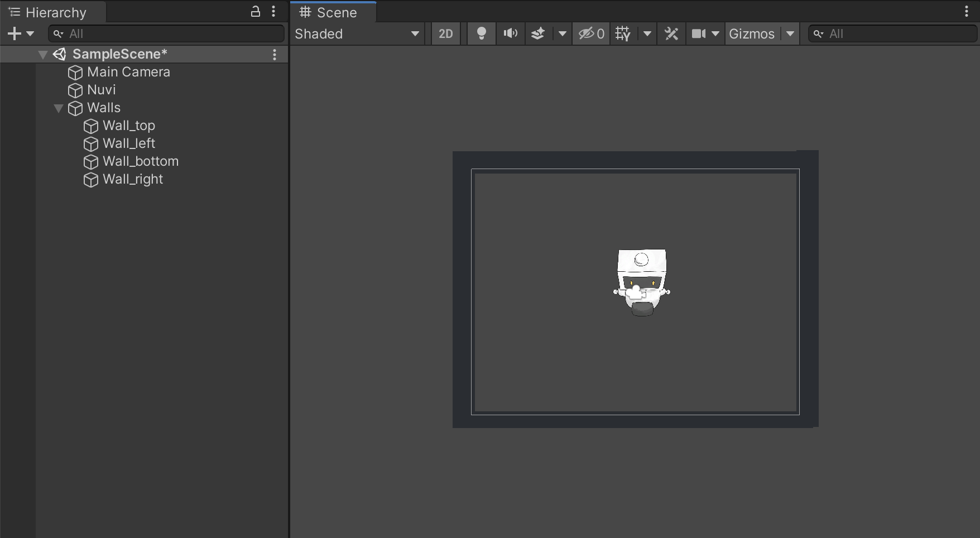Viewport: 980px width, 538px height.
Task: Click the scene effects layers icon
Action: pos(538,33)
